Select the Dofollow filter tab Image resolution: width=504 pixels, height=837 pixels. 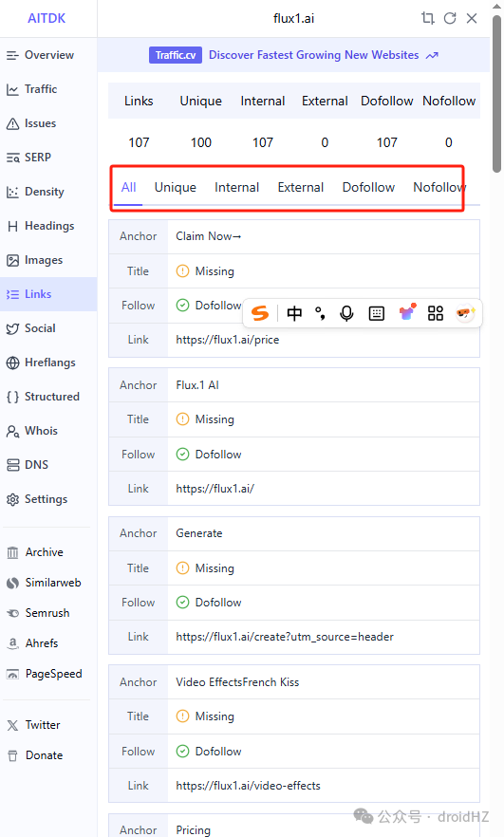pyautogui.click(x=368, y=187)
